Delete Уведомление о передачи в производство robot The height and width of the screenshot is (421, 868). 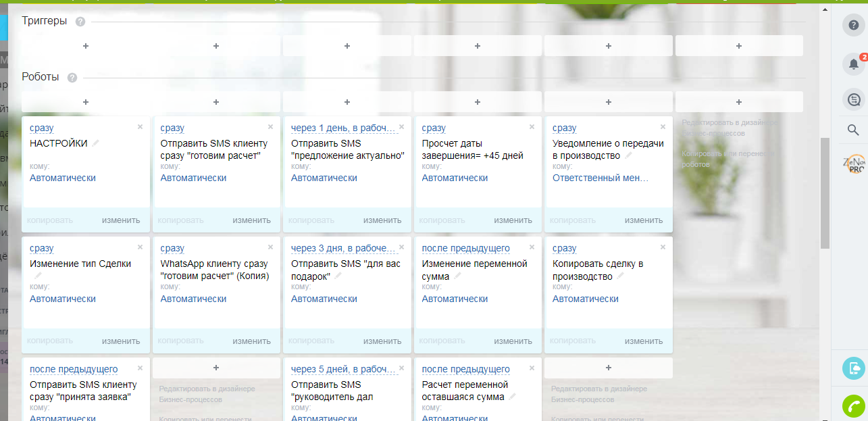tap(663, 126)
